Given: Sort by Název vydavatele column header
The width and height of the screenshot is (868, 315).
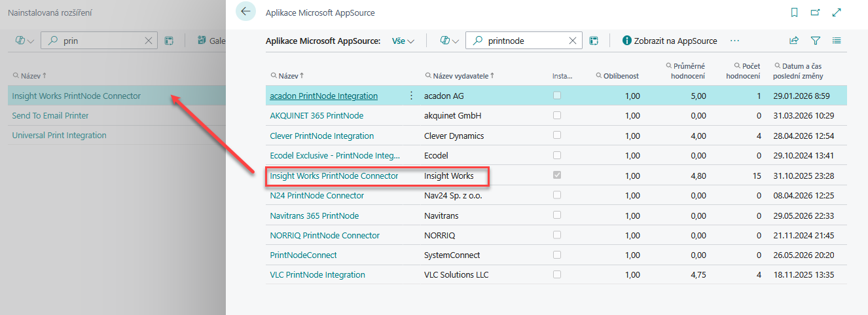Looking at the screenshot, I should pos(459,75).
